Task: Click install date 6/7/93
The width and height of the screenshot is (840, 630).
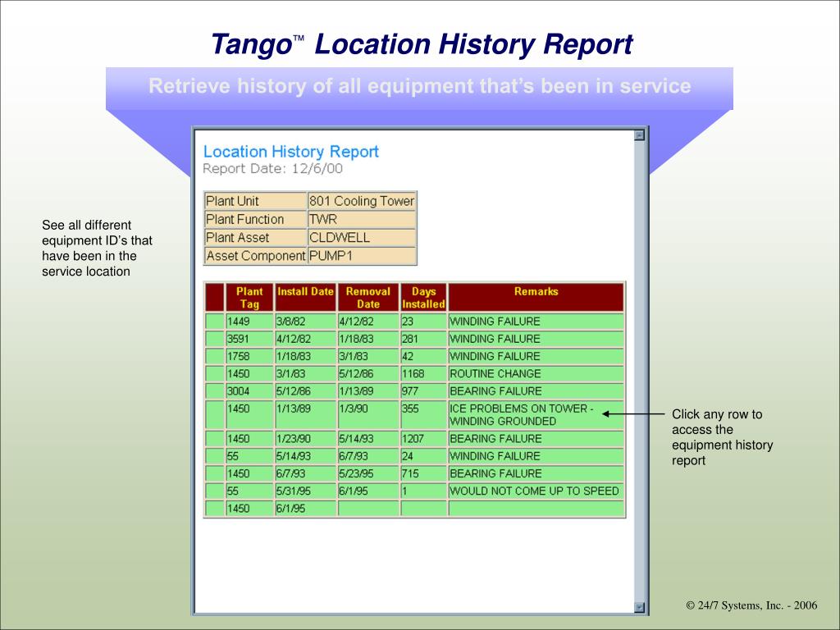Action: tap(305, 473)
